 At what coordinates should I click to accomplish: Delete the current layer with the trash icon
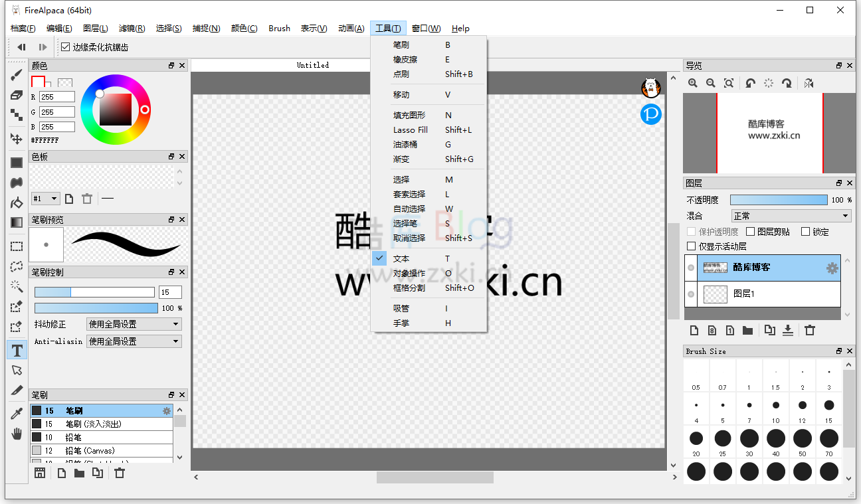(x=810, y=330)
